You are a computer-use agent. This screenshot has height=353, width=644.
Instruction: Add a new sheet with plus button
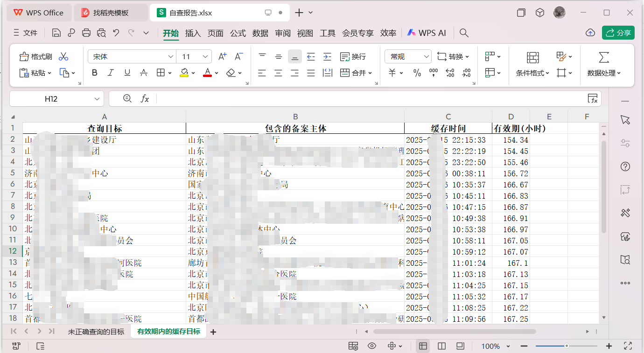[x=213, y=332]
